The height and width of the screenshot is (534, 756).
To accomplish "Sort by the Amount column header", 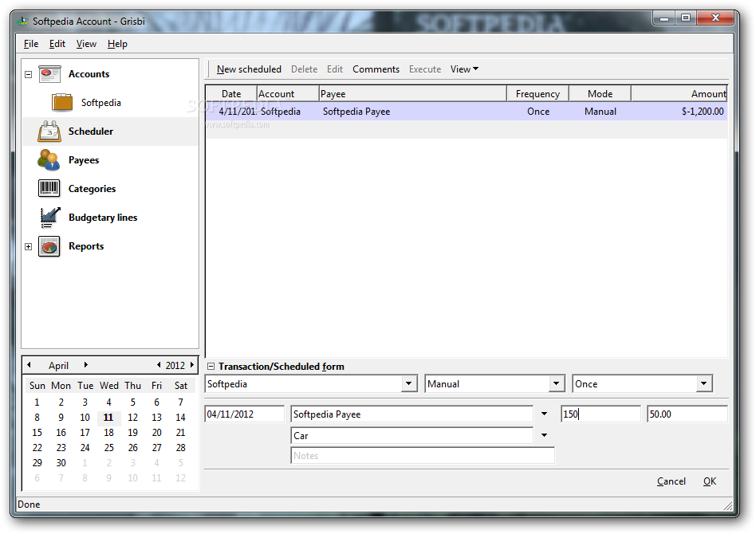I will tap(679, 93).
